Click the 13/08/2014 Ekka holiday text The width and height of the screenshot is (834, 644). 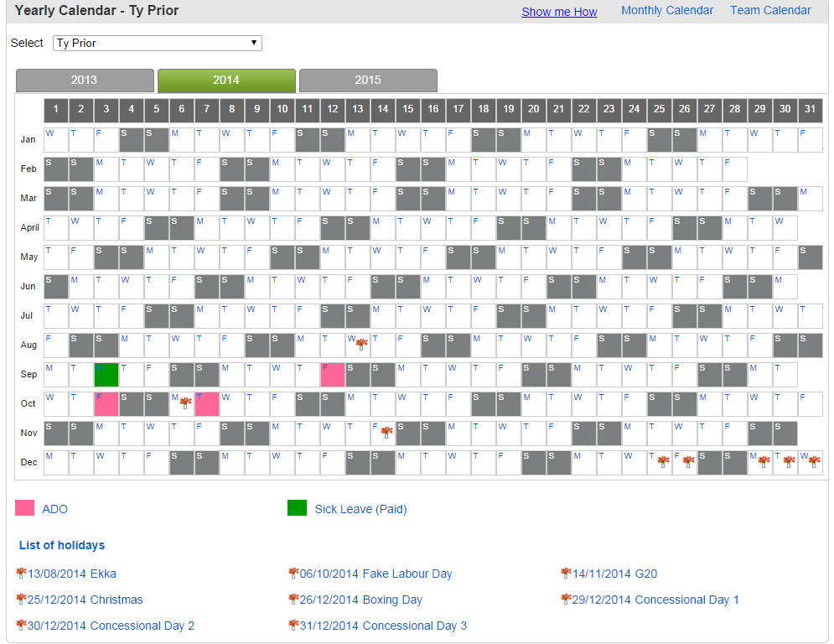coord(72,574)
